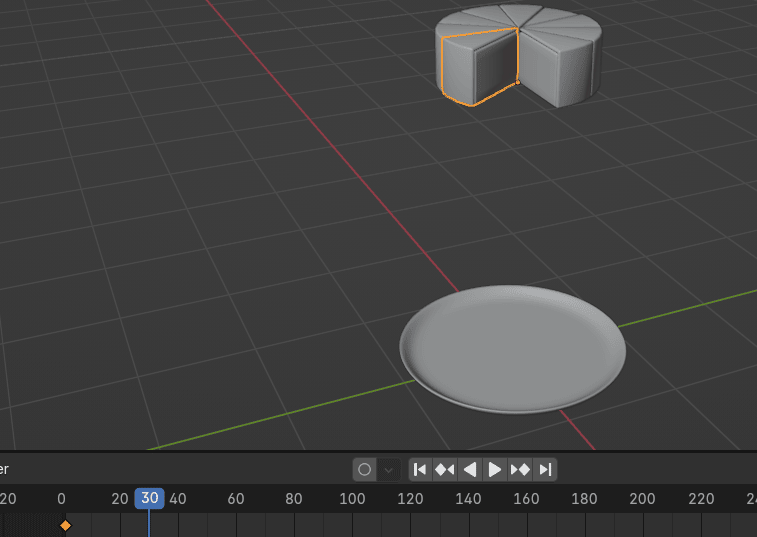Screen dimensions: 757x537
Task: Click frame 60 on the timeline ruler
Action: pyautogui.click(x=236, y=499)
